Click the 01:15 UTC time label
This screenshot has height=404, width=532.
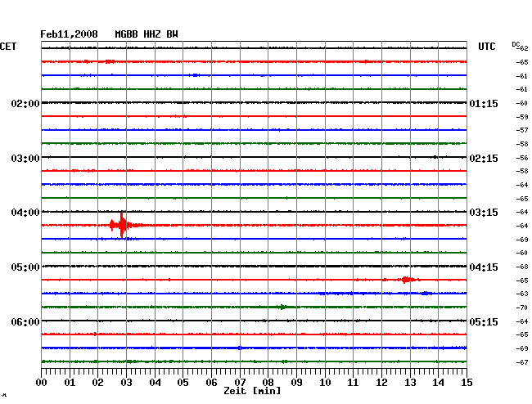[484, 103]
